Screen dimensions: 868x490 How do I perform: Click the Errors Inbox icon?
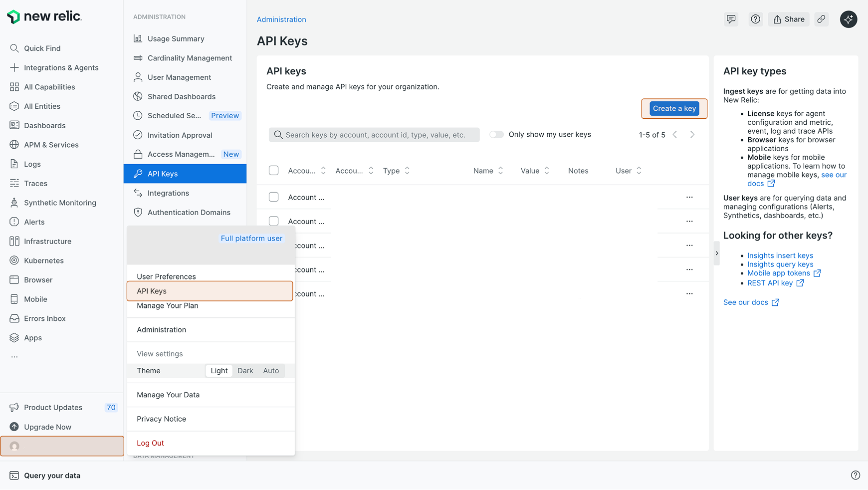click(x=14, y=318)
